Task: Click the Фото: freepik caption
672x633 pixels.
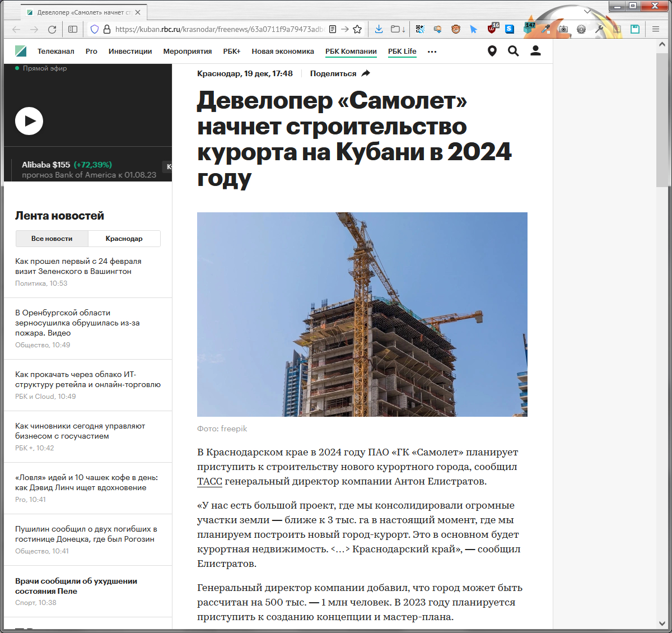Action: [x=222, y=429]
